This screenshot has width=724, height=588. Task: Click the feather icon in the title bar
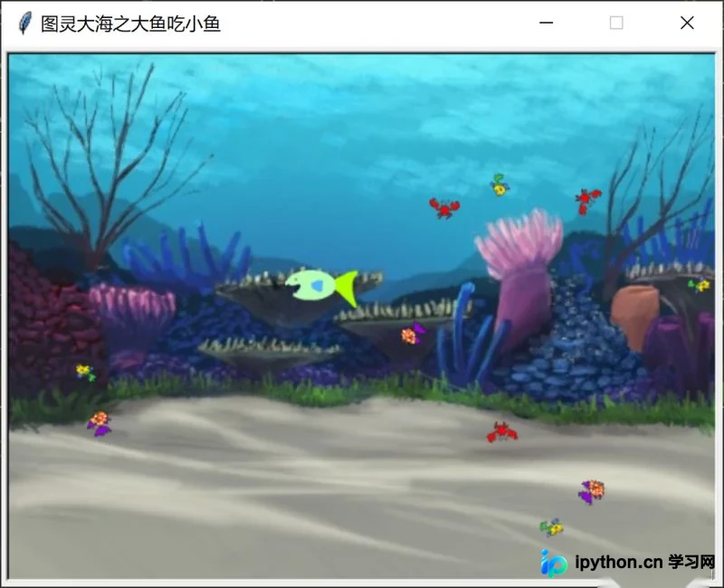25,24
